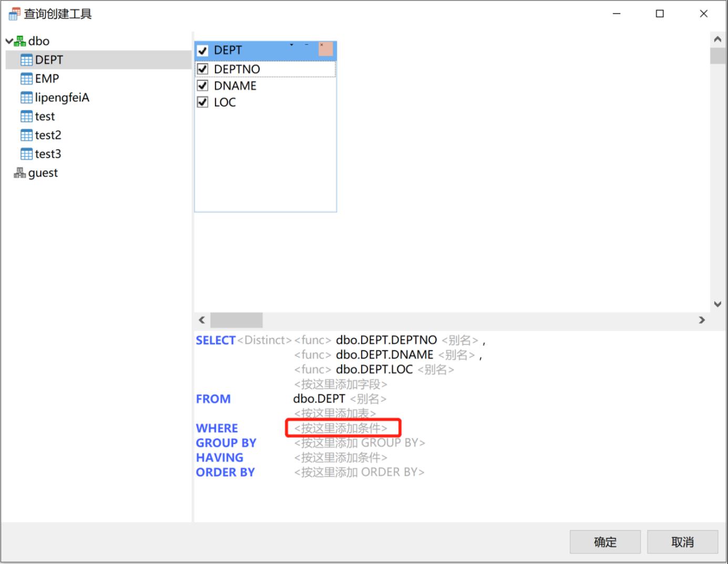
Task: Click the dbo.DEPT.DNAME field text
Action: click(x=385, y=355)
